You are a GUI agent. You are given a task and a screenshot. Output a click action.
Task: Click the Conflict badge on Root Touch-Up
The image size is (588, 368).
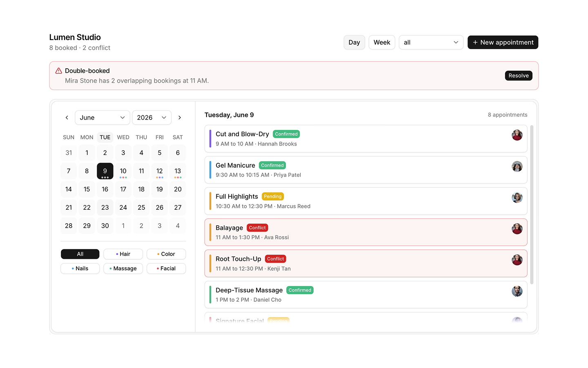[276, 259]
